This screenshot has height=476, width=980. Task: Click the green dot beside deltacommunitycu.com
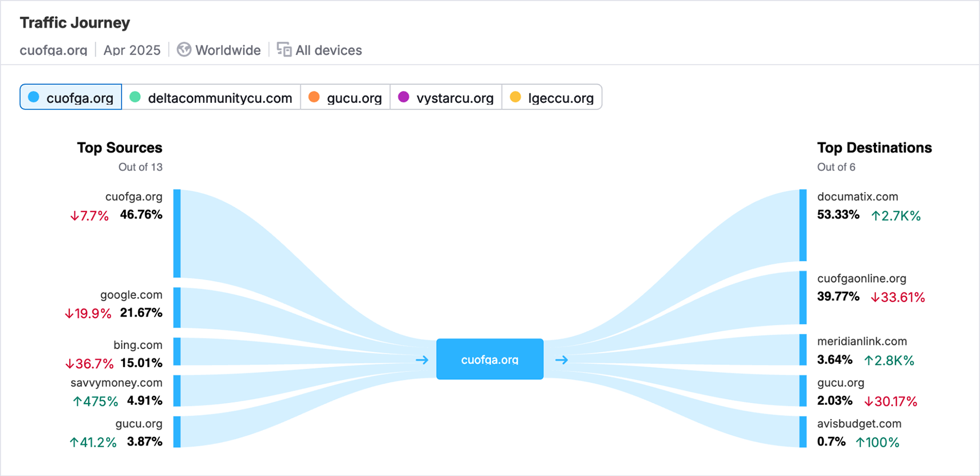[135, 97]
